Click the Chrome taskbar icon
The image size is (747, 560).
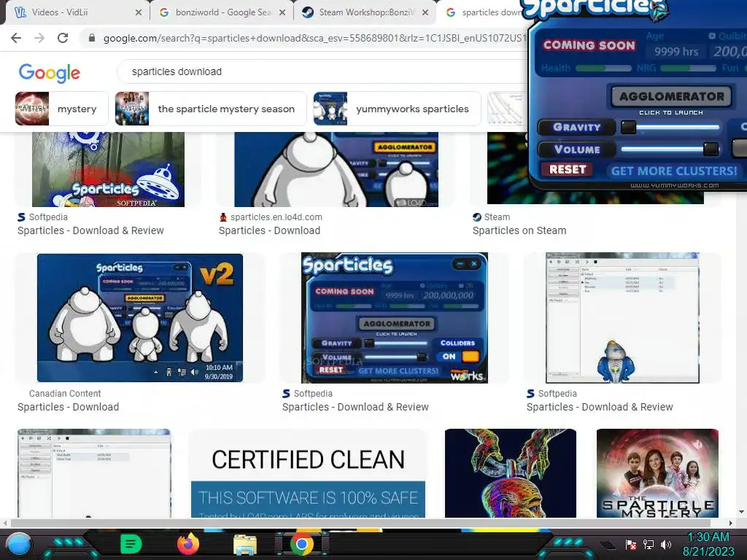301,544
